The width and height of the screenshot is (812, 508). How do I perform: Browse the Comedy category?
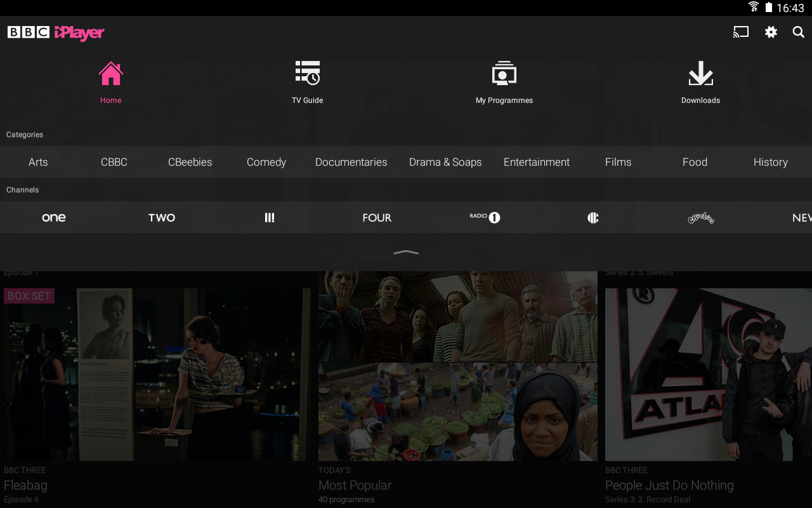coord(266,162)
